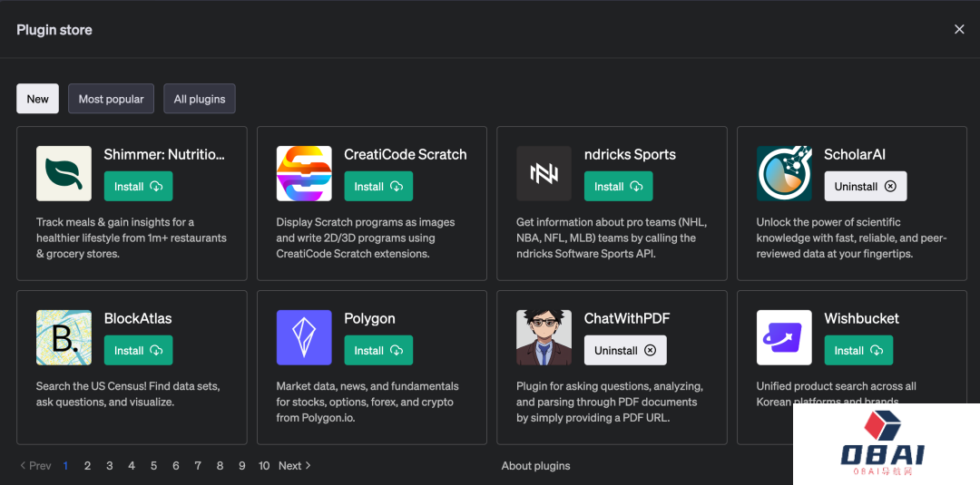Click the BlockAtlas map icon

(x=64, y=337)
